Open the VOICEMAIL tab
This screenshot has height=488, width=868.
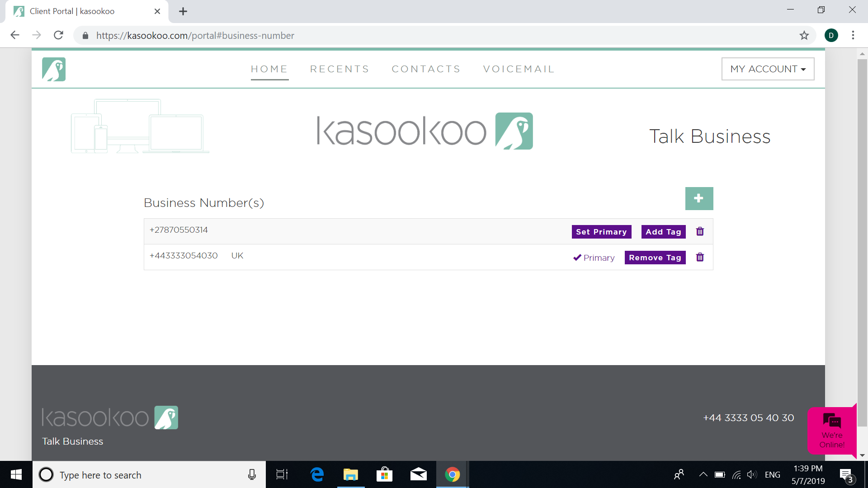coord(519,69)
